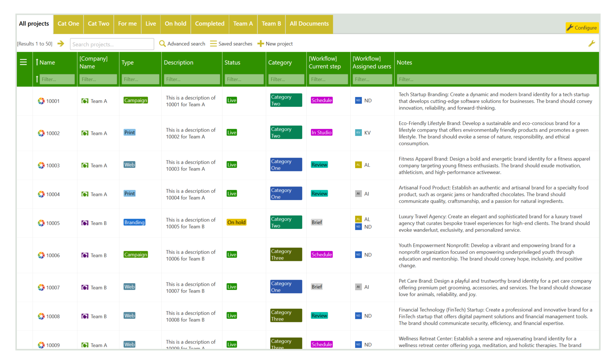616x364 pixels.
Task: Open the hamburger column menu in table header
Action: click(x=24, y=62)
